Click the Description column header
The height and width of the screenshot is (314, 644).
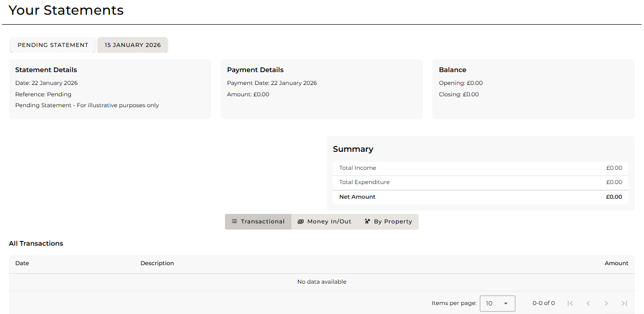pyautogui.click(x=157, y=263)
